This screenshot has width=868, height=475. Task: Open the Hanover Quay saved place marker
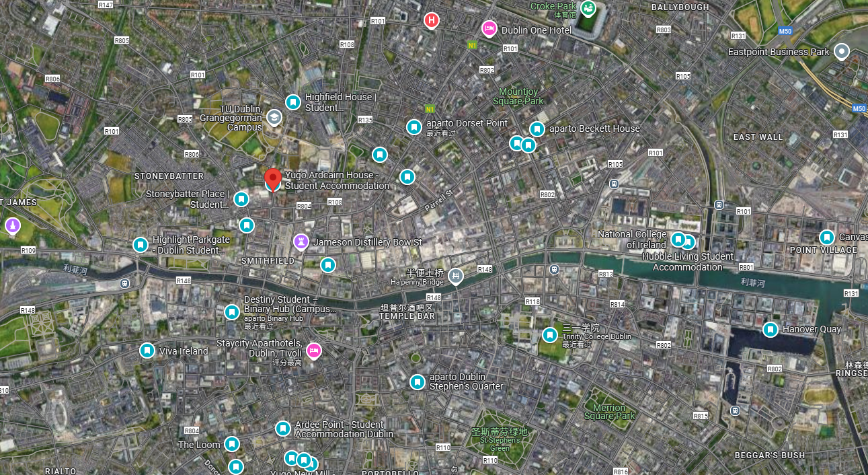771,330
